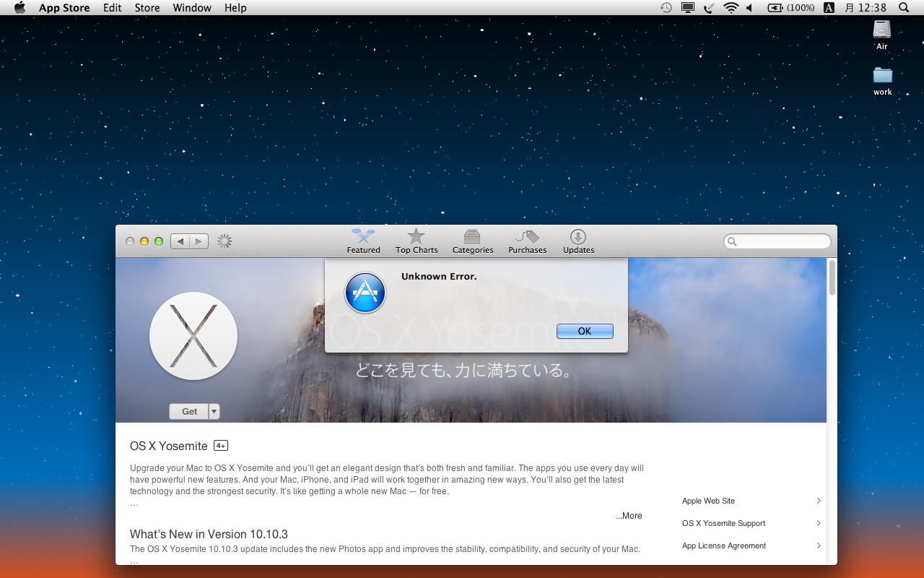Click the search magnifier in the App Store field
This screenshot has height=578, width=924.
point(732,241)
